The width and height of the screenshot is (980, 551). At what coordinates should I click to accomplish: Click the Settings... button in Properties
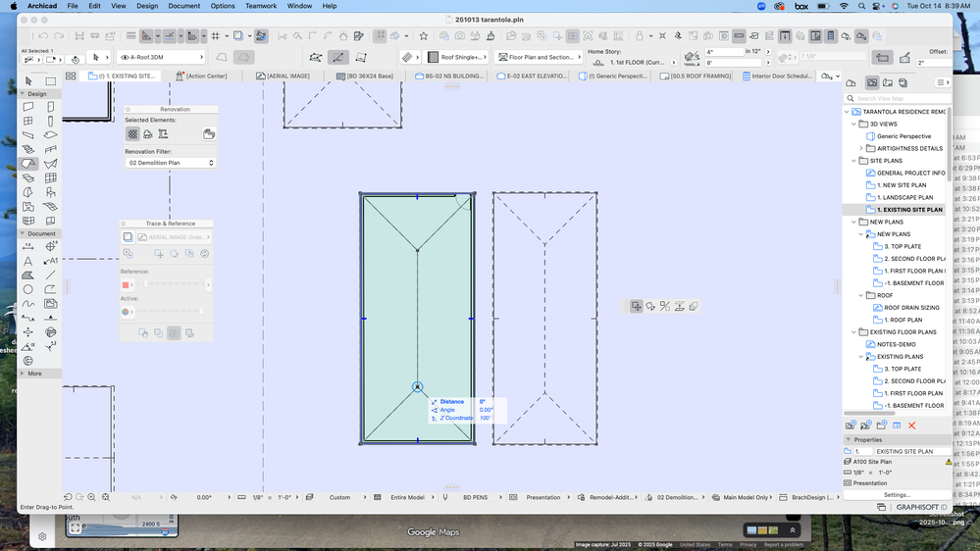896,495
